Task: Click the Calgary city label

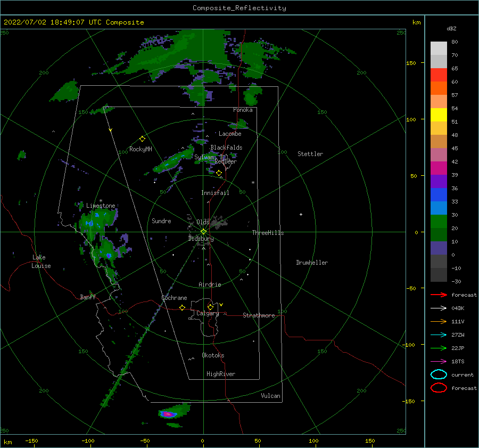Action: click(x=208, y=313)
